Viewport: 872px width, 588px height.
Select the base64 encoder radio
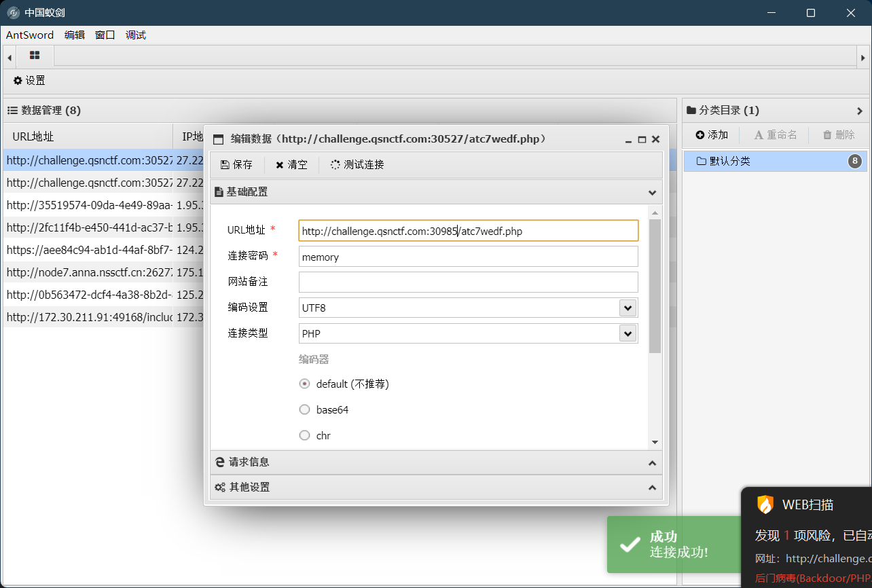(305, 409)
